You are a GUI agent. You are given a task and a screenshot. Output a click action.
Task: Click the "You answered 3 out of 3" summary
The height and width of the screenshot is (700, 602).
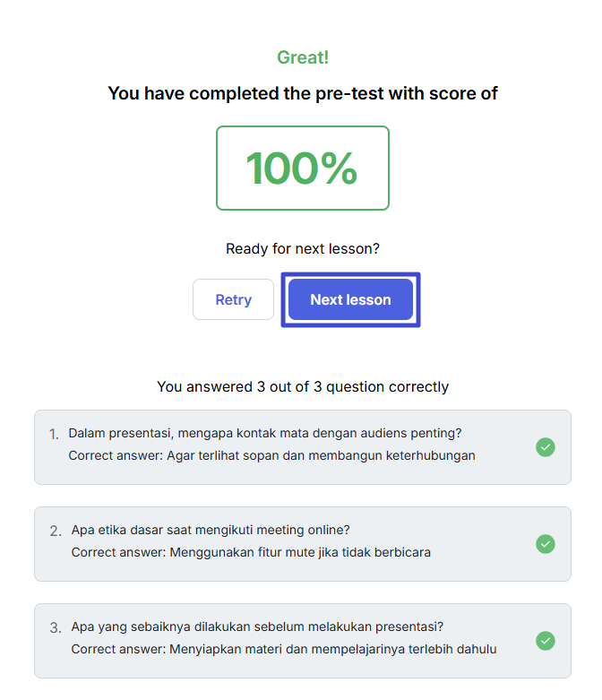point(303,387)
